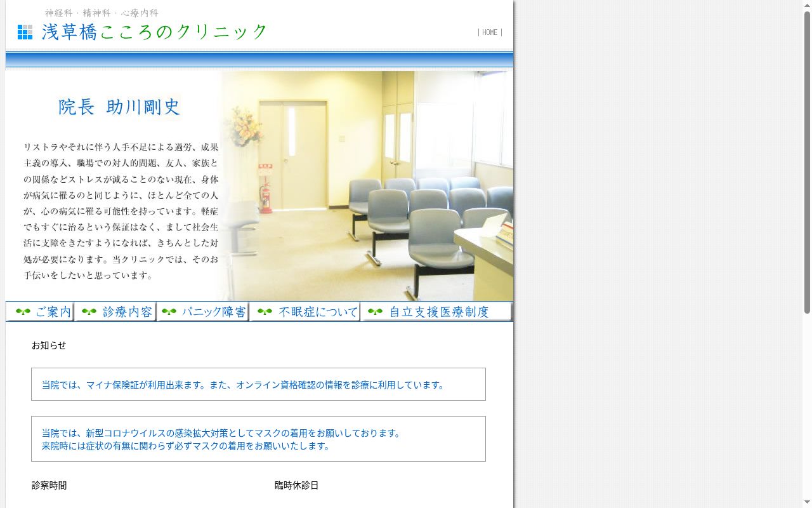Screen dimensions: 812x508
Task: Click the blue squares clinic logo icon
Action: tap(25, 32)
